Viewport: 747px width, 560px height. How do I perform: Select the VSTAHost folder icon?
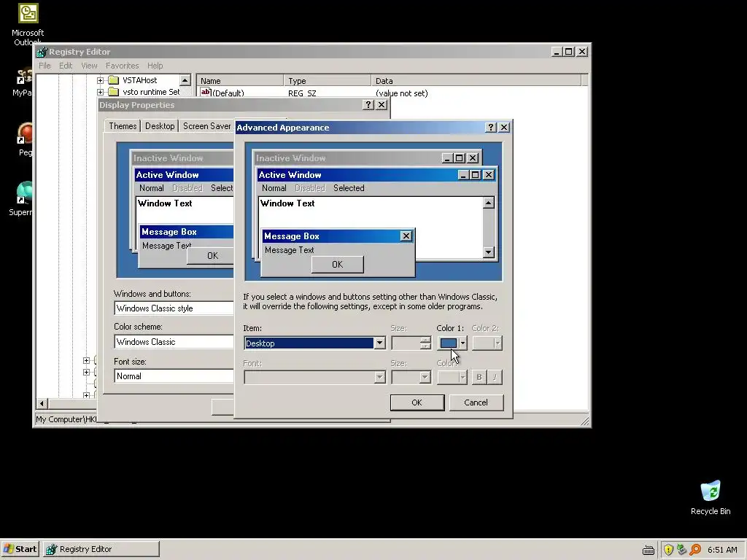click(x=113, y=80)
